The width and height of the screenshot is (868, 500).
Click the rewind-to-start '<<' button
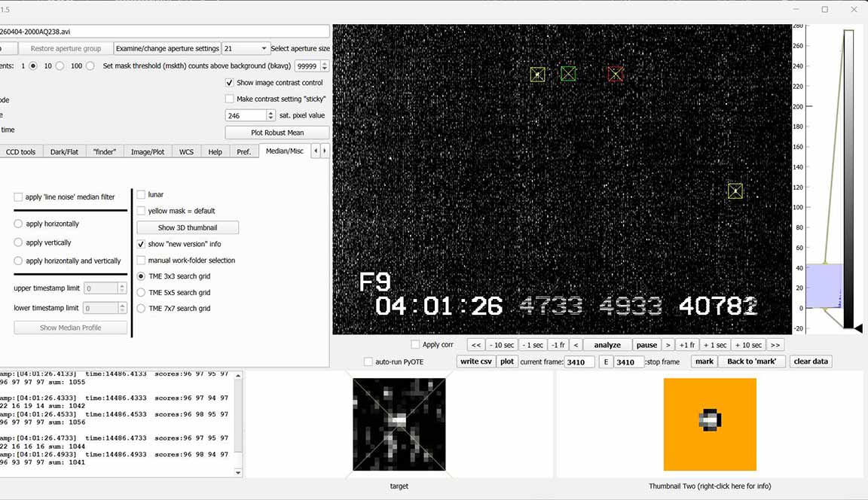pyautogui.click(x=475, y=345)
